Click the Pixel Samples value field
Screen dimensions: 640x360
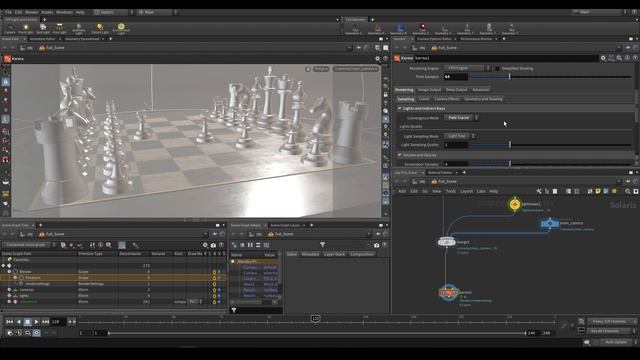[x=456, y=76]
